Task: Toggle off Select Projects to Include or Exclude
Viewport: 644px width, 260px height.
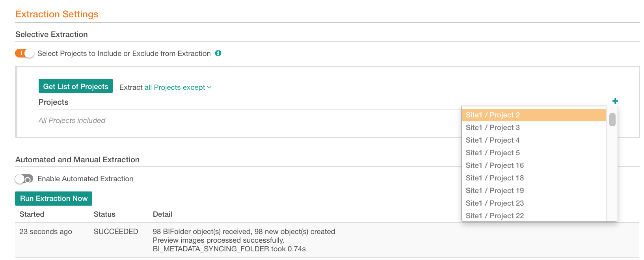Action: (24, 53)
